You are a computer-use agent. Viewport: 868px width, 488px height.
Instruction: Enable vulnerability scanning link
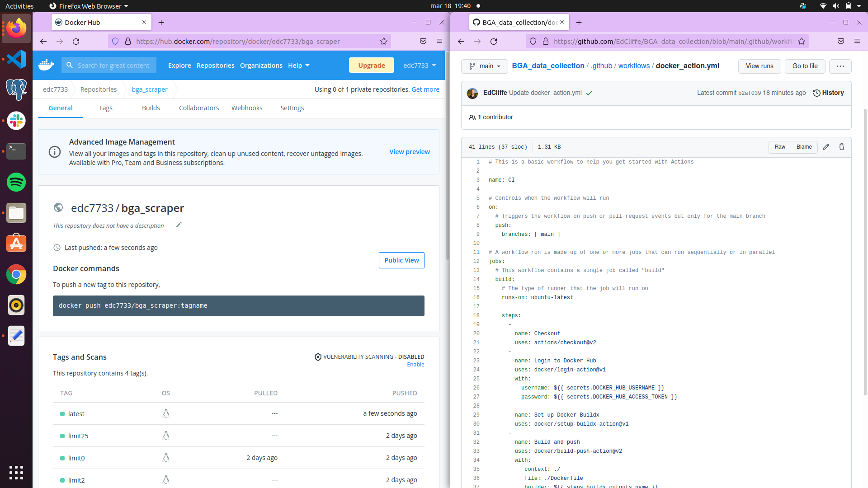(x=415, y=365)
